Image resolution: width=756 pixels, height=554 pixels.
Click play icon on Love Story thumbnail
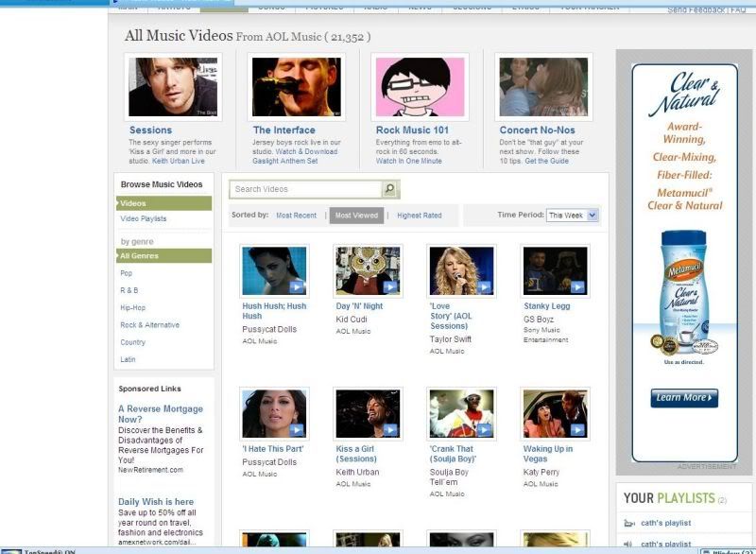coord(483,286)
